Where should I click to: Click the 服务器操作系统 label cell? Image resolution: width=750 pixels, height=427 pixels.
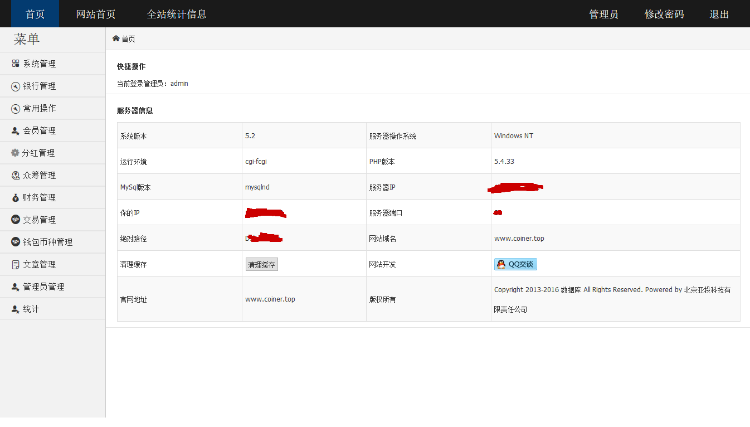click(429, 136)
